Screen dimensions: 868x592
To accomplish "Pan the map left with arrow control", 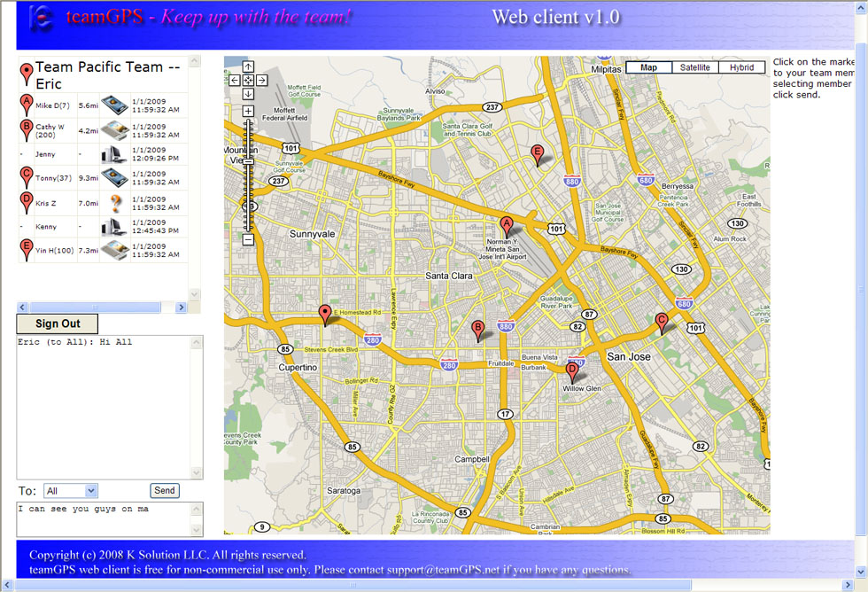I will coord(235,81).
